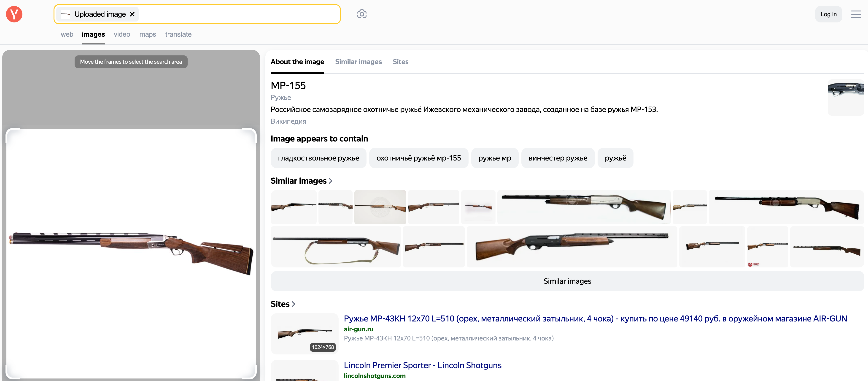868x381 pixels.
Task: Open the hamburger menu icon
Action: [x=856, y=14]
